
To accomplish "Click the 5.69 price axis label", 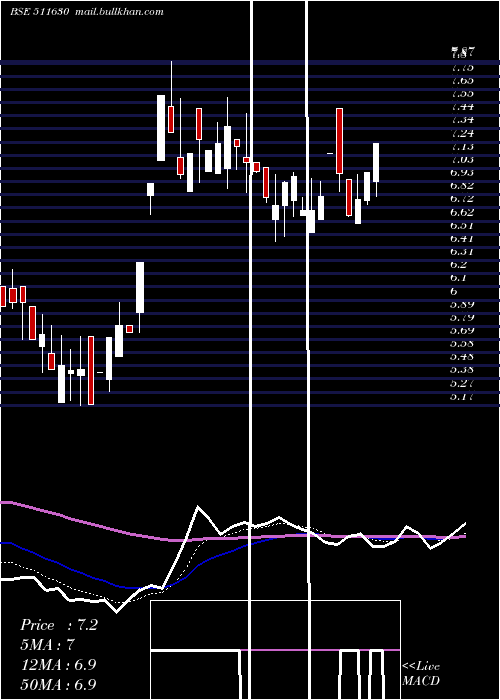I will 462,331.
